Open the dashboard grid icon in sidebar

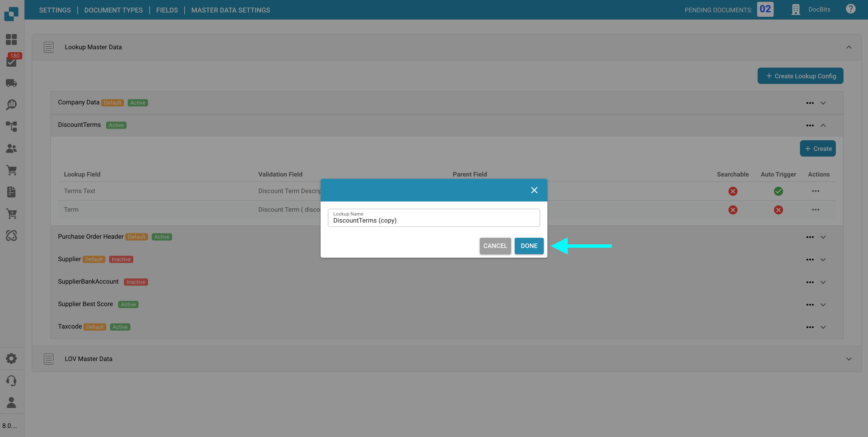pyautogui.click(x=11, y=40)
